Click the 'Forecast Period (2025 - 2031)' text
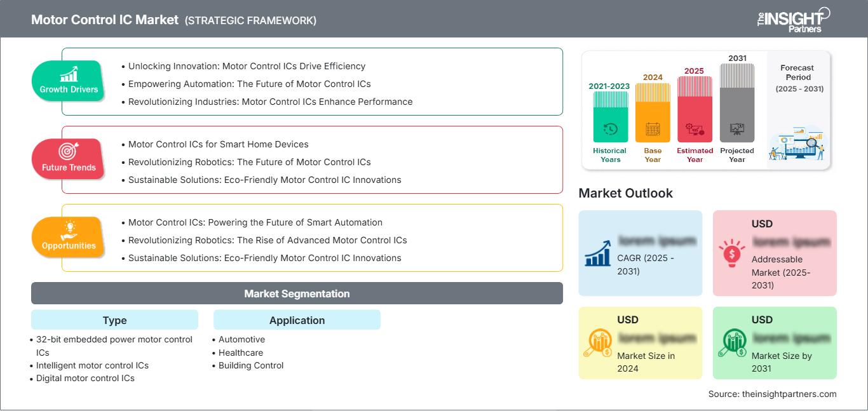Image resolution: width=868 pixels, height=411 pixels. [x=799, y=78]
